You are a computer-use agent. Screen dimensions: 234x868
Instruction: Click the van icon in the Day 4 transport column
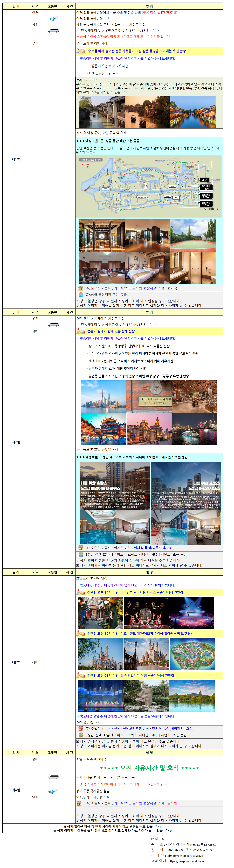pyautogui.click(x=53, y=777)
